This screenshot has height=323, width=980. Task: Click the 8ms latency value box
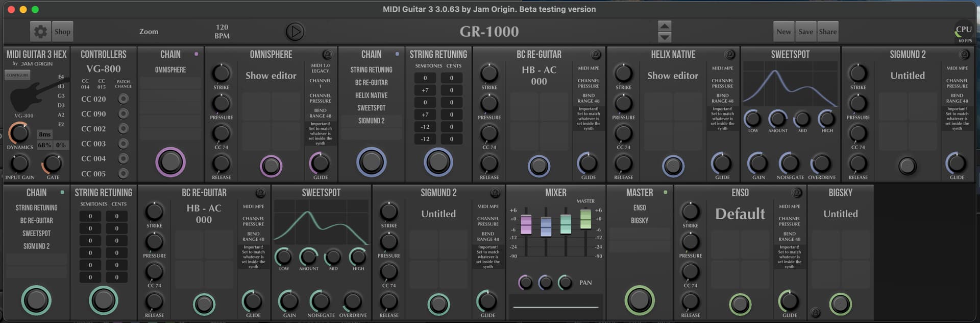click(x=45, y=134)
